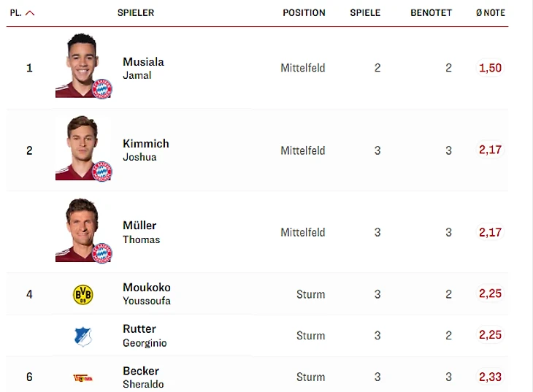
Task: Click Bayern badge on Musiala's photo
Action: point(102,89)
